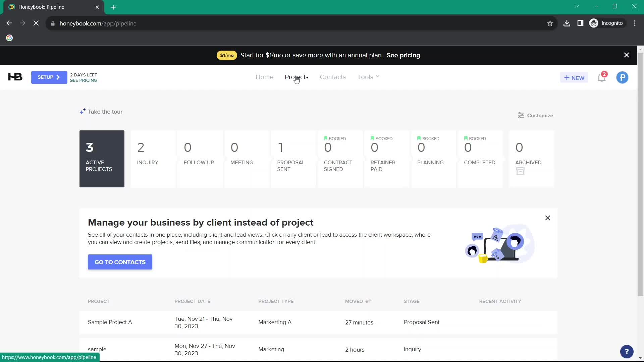Click the + NEW button
Screen dimensions: 644x362
(574, 78)
